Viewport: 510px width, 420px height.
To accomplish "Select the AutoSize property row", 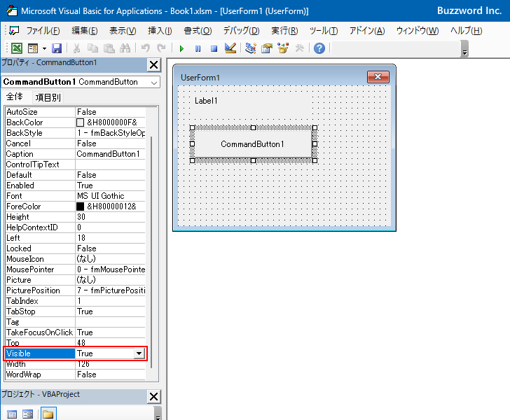I will pyautogui.click(x=75, y=112).
